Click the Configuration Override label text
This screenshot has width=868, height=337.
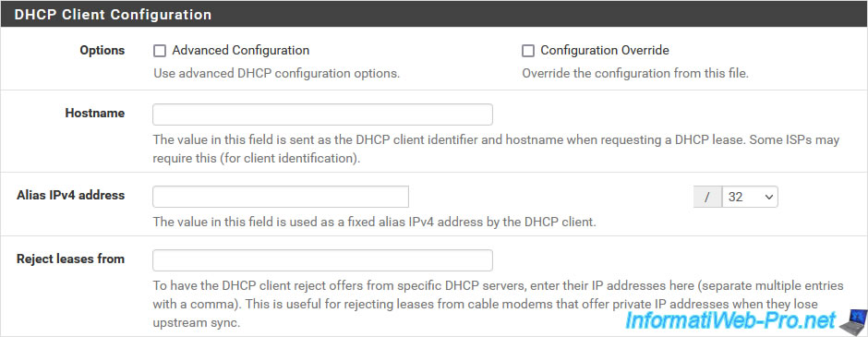point(605,51)
